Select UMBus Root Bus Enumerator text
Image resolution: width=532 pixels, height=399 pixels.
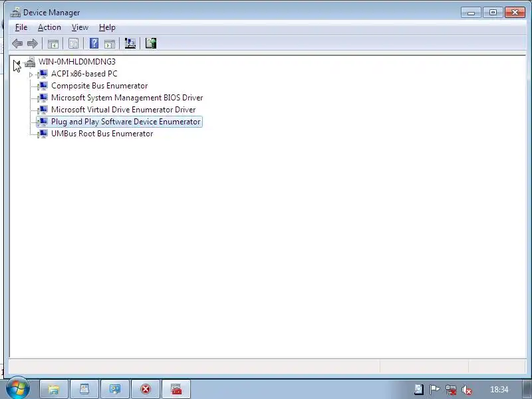coord(102,134)
